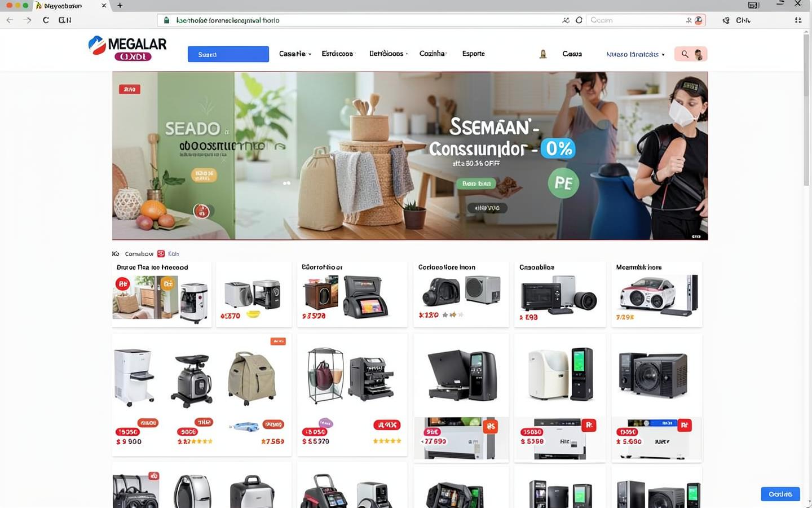
Task: Click the star rating under espresso machine
Action: (x=387, y=441)
